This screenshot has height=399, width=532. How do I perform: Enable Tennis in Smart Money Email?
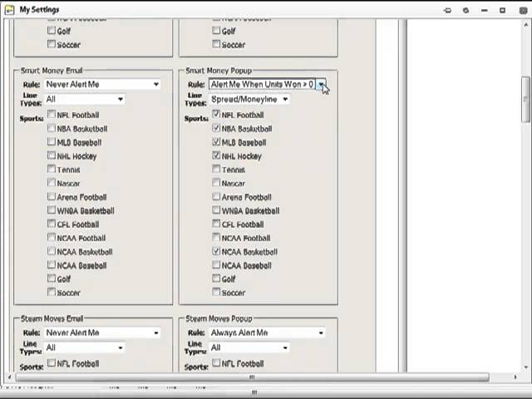point(52,169)
